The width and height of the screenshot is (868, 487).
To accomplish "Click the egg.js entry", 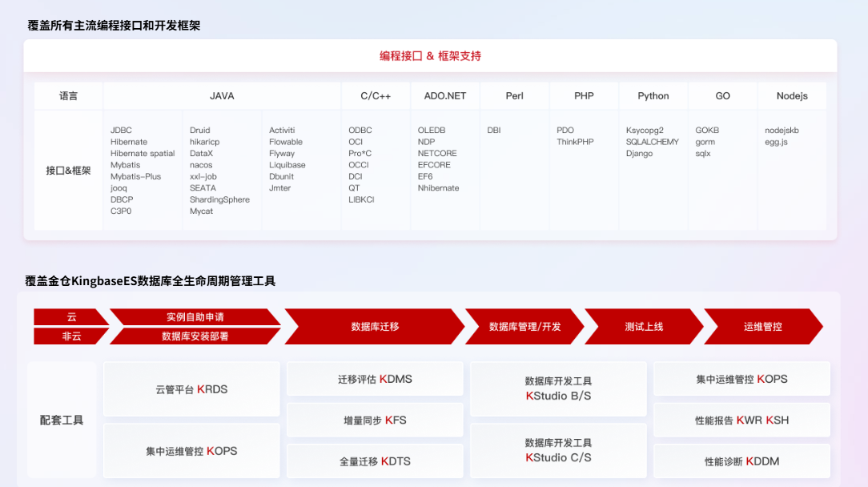I will click(776, 142).
